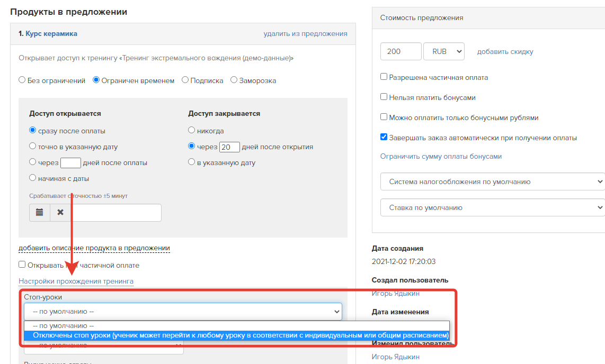Open the 'Ставка по умолчанию' dropdown
This screenshot has width=605, height=364.
coord(493,207)
